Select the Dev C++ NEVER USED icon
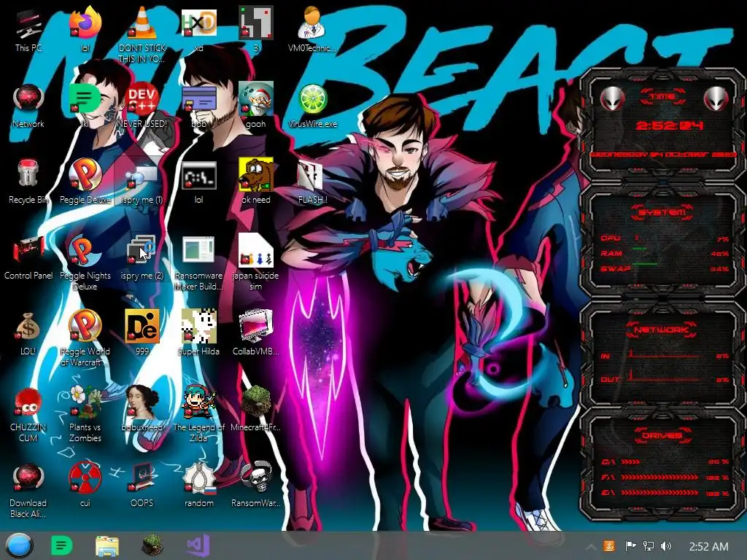 (142, 99)
